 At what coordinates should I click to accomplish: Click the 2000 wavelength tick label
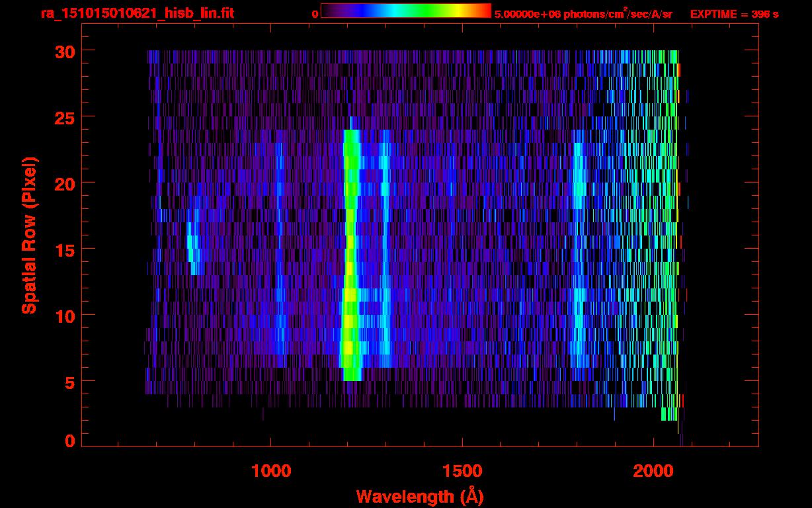653,471
